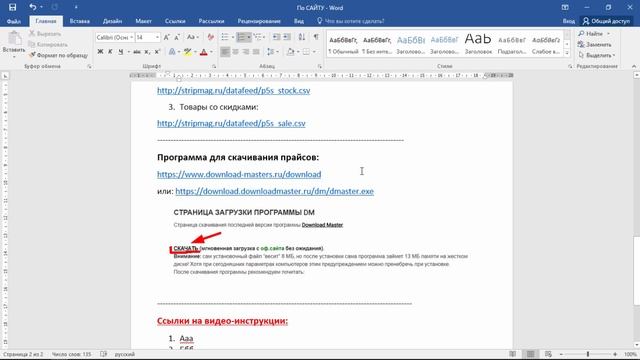Open the font name dropdown (Calibri)
640x360 pixels.
pyautogui.click(x=131, y=37)
